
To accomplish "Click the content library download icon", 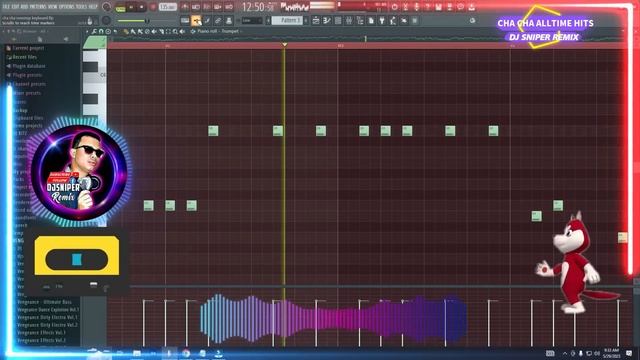I will [471, 7].
